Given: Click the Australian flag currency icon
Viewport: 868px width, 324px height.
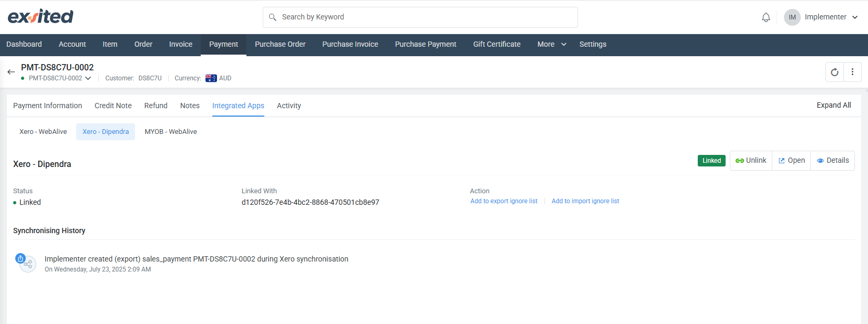Looking at the screenshot, I should coord(211,78).
